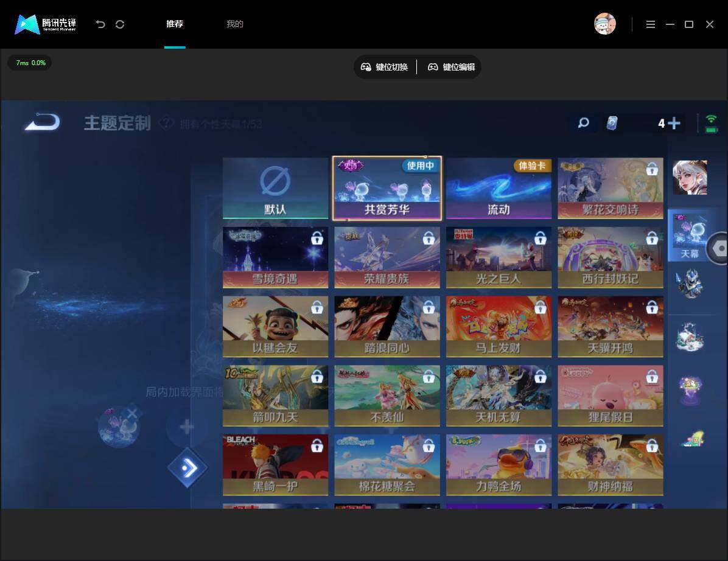The height and width of the screenshot is (561, 728).
Task: Click the 键位编辑 button
Action: click(x=451, y=67)
